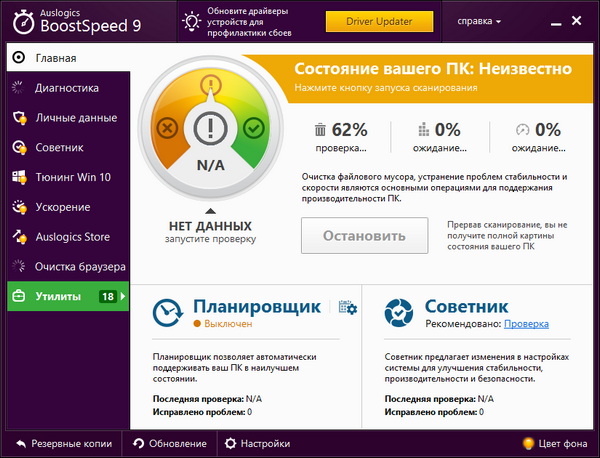Click the 62% scan progress value
Screen dimensions: 600x458
(x=350, y=130)
